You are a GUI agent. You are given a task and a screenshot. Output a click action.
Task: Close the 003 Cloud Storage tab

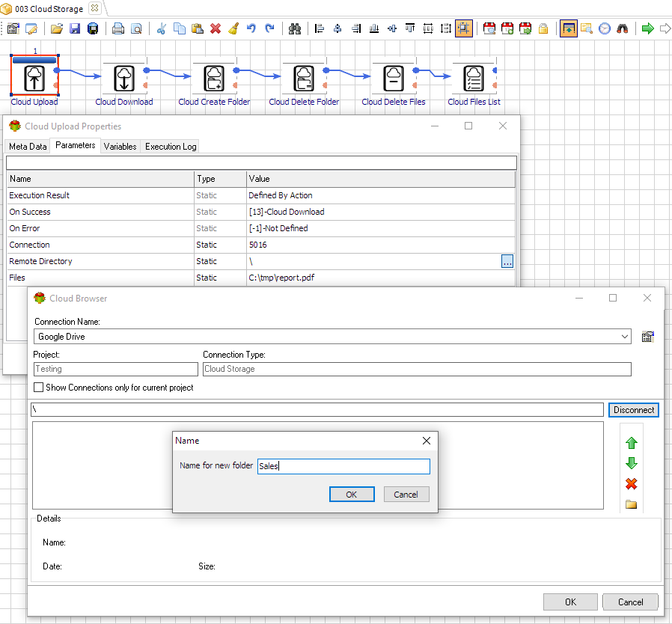point(95,8)
